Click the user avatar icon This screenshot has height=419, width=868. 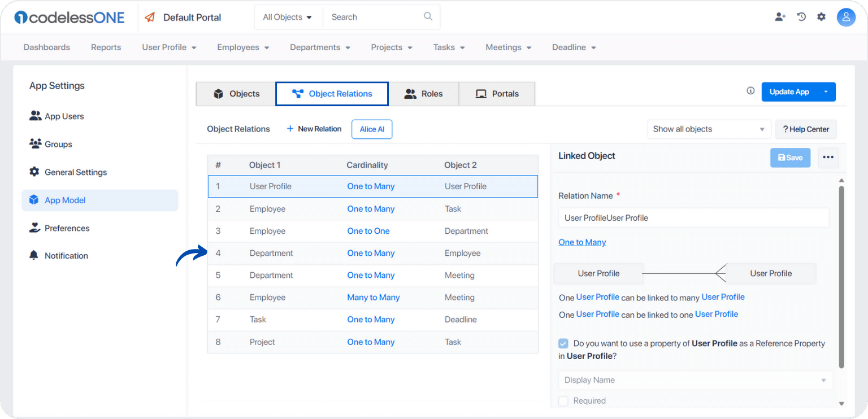(x=846, y=18)
